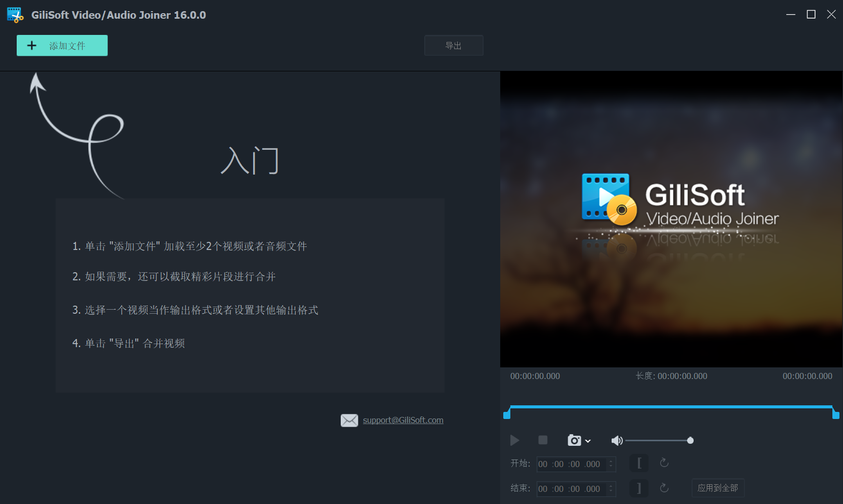This screenshot has height=504, width=843.
Task: Click the app scissors logo in title bar
Action: click(15, 15)
